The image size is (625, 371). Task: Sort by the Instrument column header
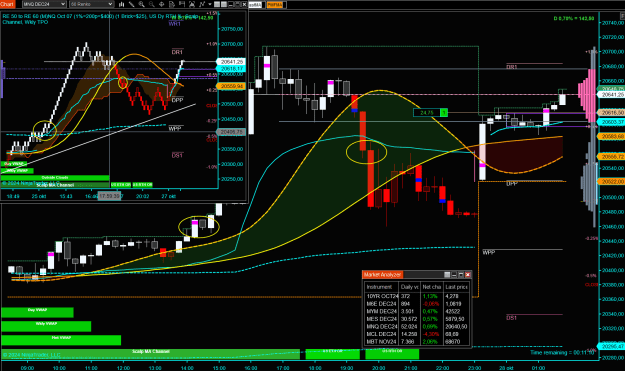click(382, 287)
